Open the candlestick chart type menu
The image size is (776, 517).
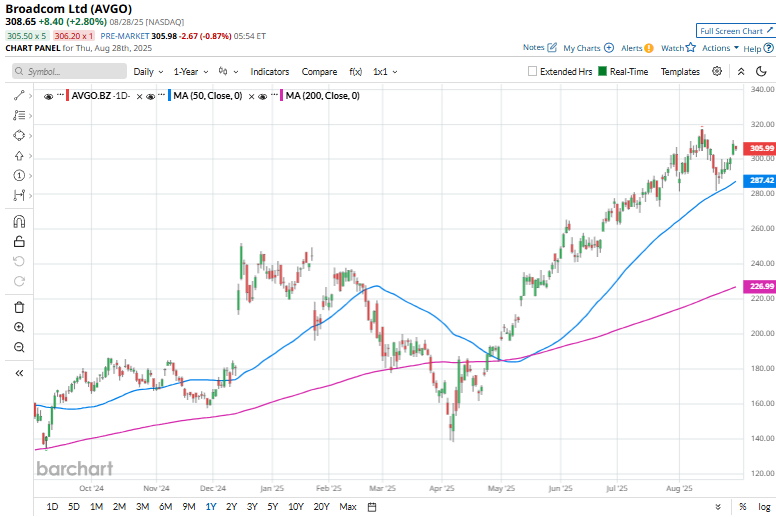[228, 72]
